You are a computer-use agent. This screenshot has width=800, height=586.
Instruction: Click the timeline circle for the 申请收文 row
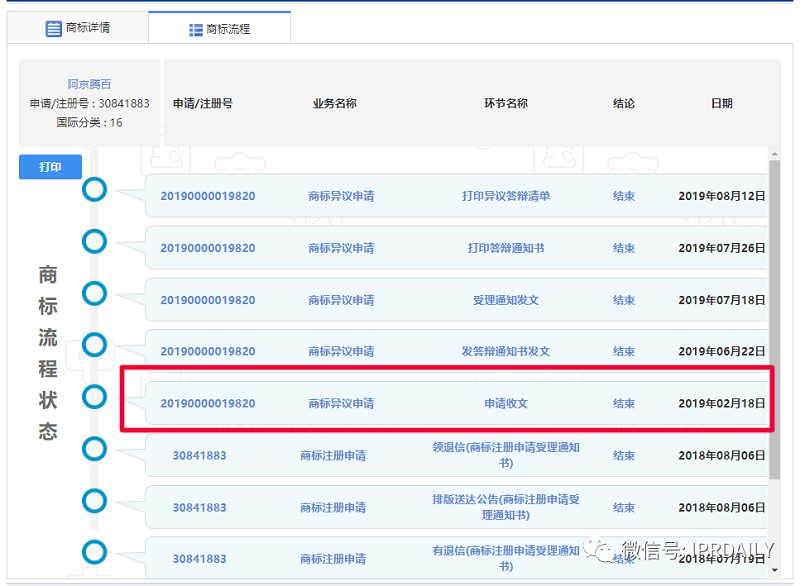click(x=94, y=397)
